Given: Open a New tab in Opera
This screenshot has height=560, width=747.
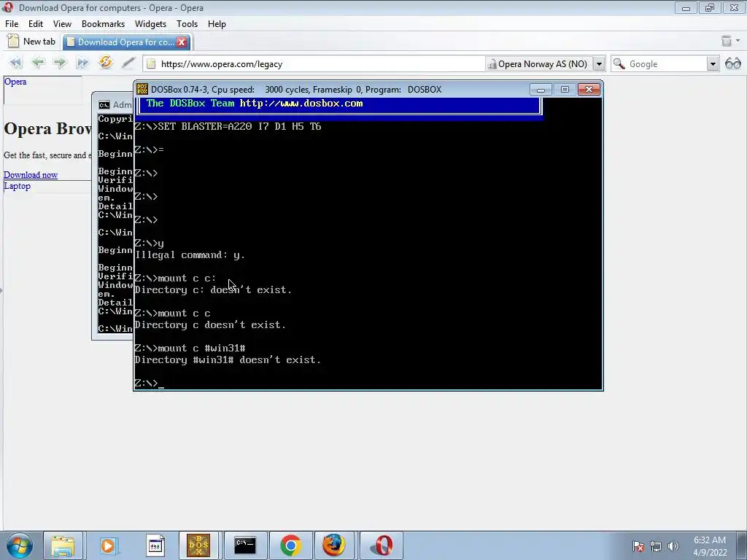Looking at the screenshot, I should [x=32, y=42].
